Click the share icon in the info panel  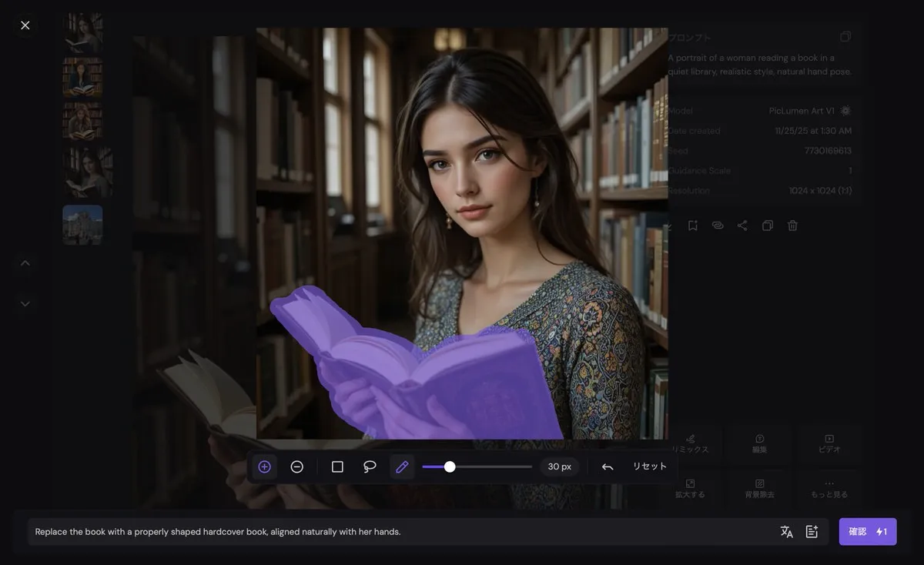pyautogui.click(x=742, y=226)
